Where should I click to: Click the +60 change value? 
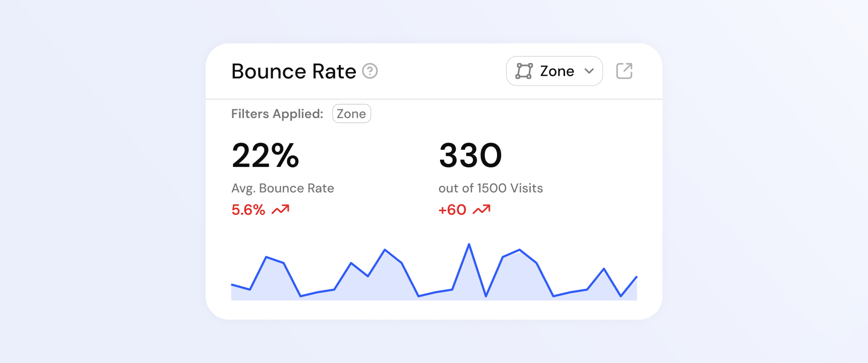coord(452,210)
